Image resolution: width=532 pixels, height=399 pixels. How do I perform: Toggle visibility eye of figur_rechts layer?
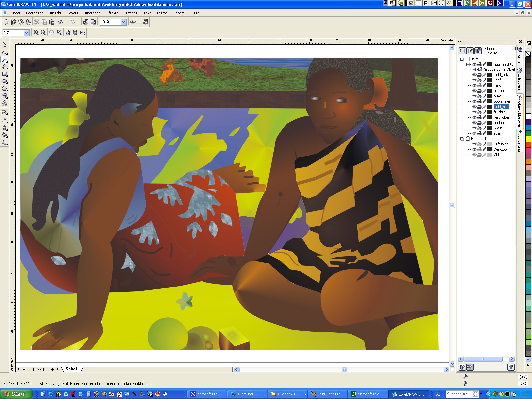point(474,64)
